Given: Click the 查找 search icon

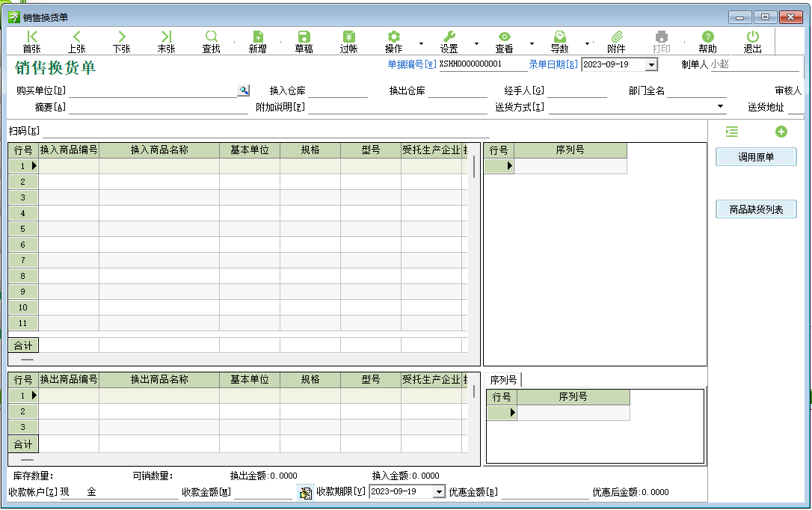Looking at the screenshot, I should (212, 42).
